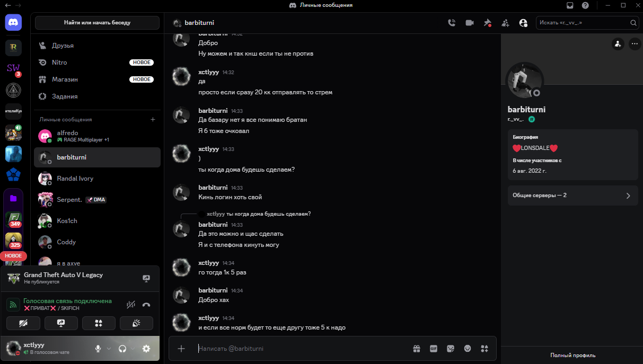Turn on the camera in voice panel

tap(23, 323)
